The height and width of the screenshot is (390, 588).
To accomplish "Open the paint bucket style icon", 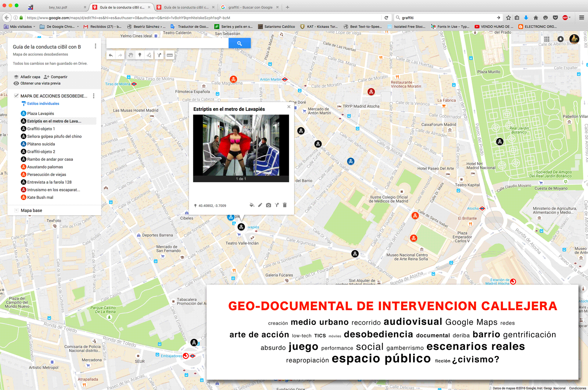I will tap(252, 205).
